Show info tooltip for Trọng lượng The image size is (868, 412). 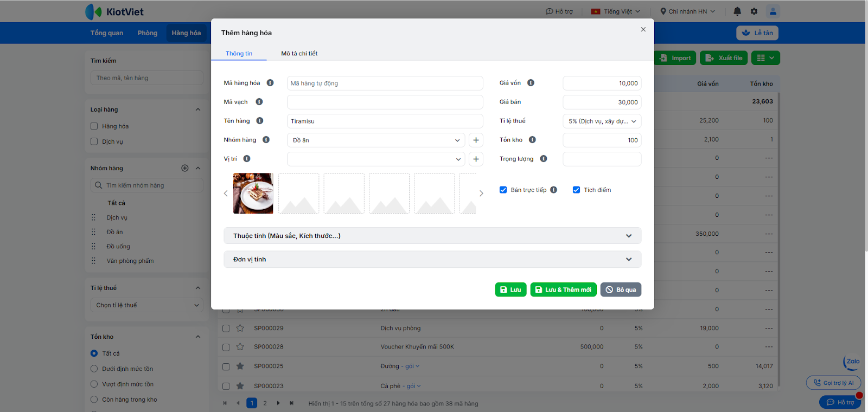(x=544, y=159)
